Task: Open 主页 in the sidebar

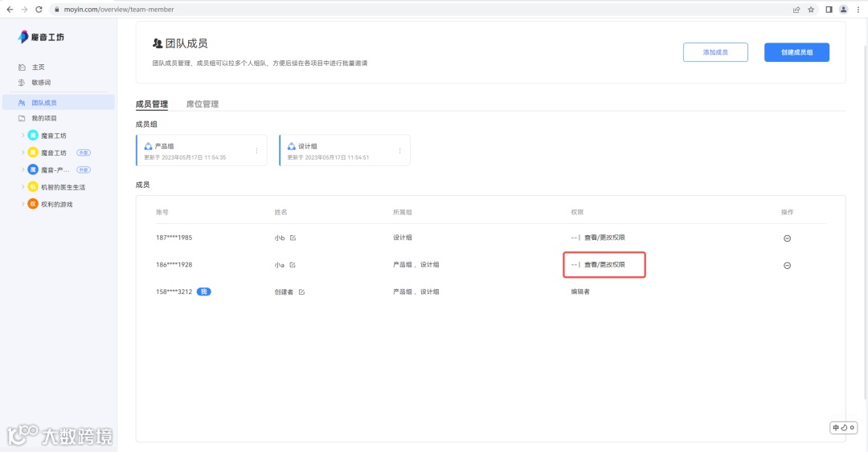Action: click(x=38, y=67)
